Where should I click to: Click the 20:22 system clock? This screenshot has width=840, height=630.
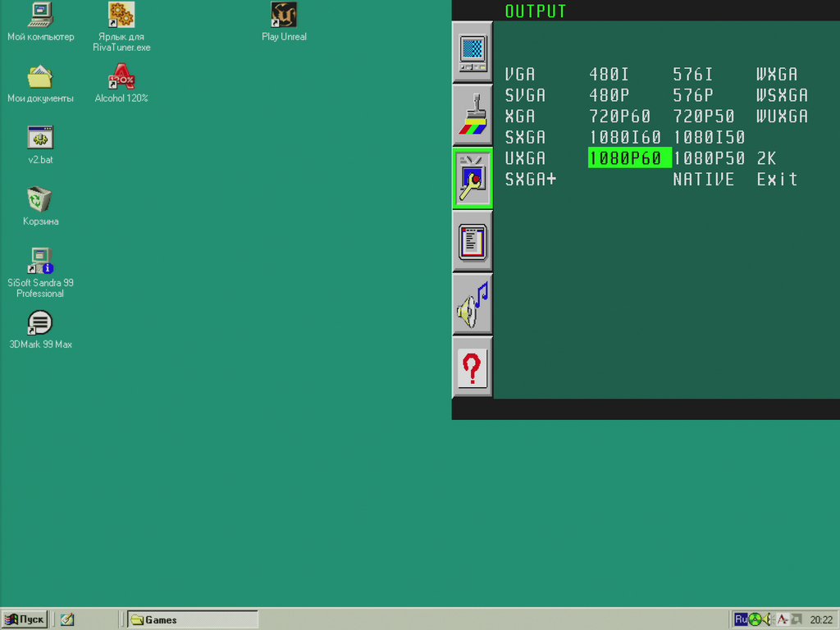pyautogui.click(x=820, y=620)
